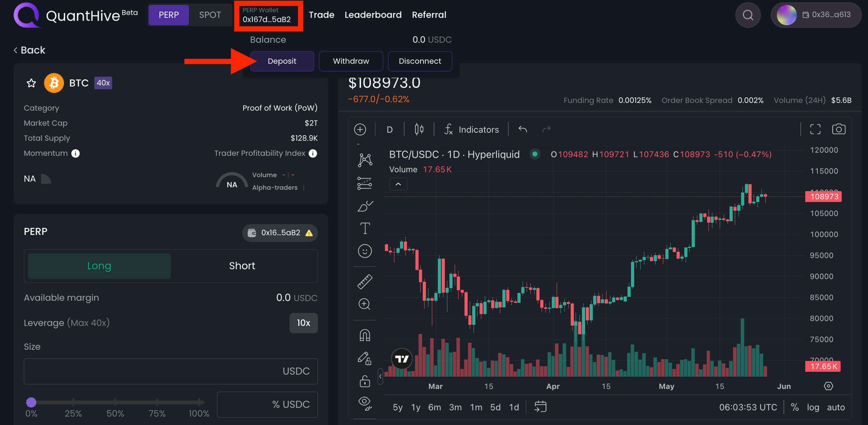Screen dimensions: 868x425
Task: Open the search magnifier icon
Action: (x=748, y=15)
